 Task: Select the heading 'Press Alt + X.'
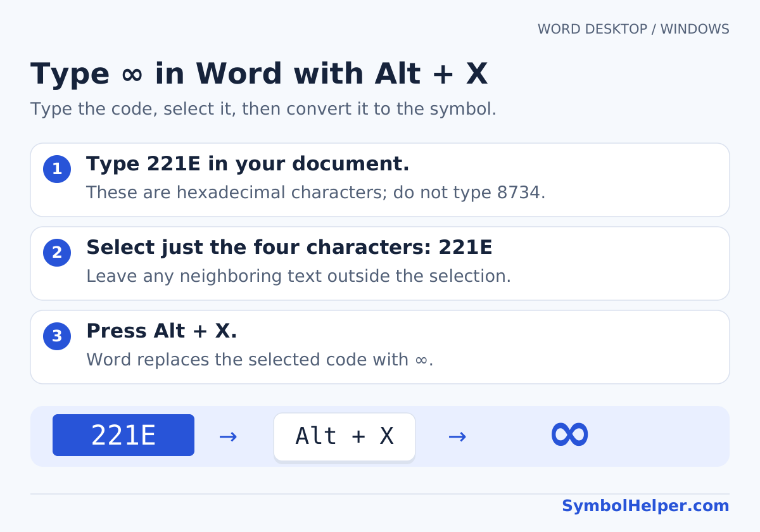pyautogui.click(x=161, y=331)
